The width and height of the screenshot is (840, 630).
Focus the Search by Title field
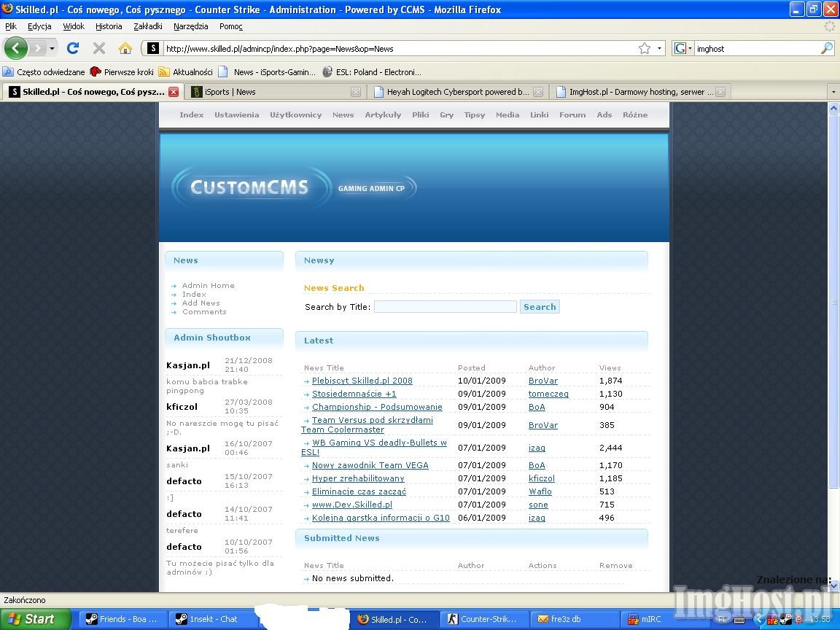(x=446, y=307)
